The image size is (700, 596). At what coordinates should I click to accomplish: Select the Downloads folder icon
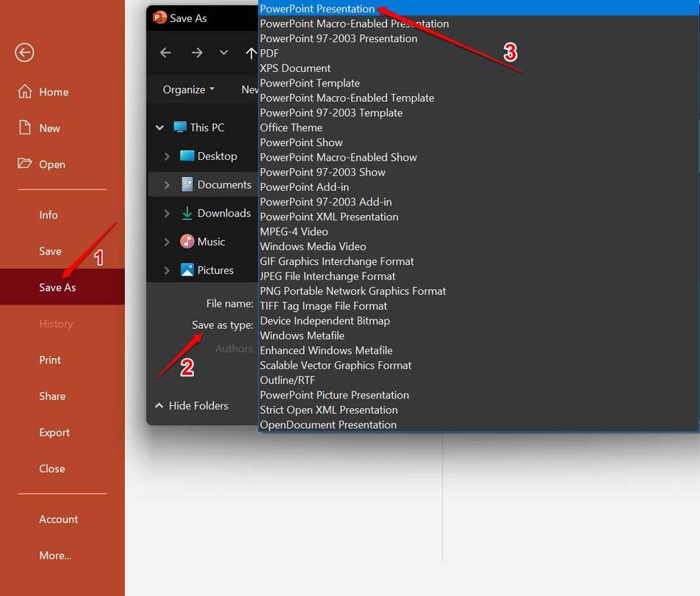[x=186, y=213]
